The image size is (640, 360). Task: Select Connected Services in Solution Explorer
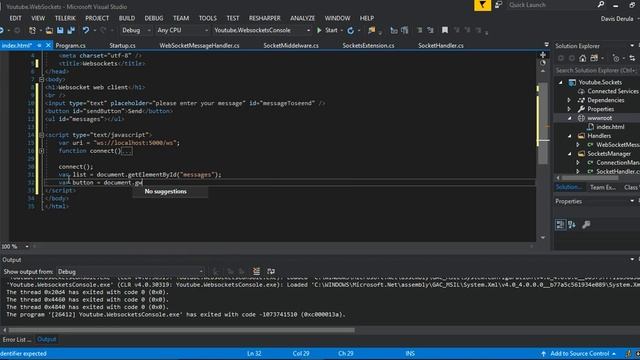pyautogui.click(x=612, y=91)
